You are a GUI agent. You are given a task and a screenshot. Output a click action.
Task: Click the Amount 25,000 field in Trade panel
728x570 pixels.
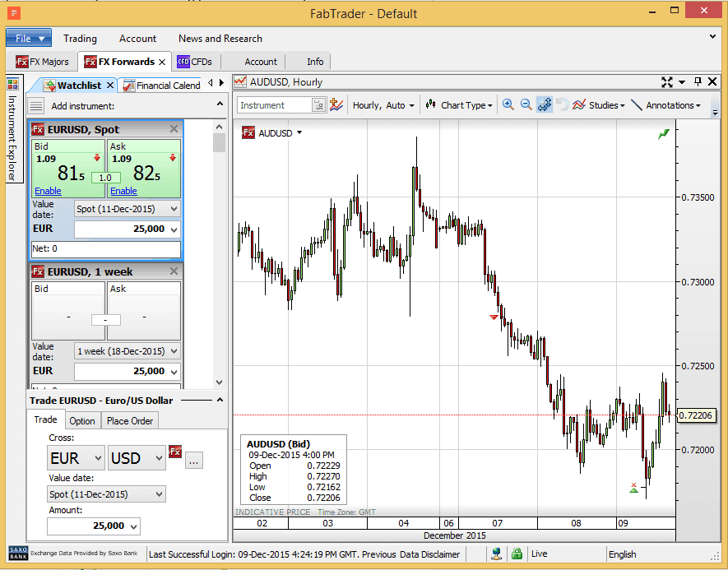click(x=93, y=526)
